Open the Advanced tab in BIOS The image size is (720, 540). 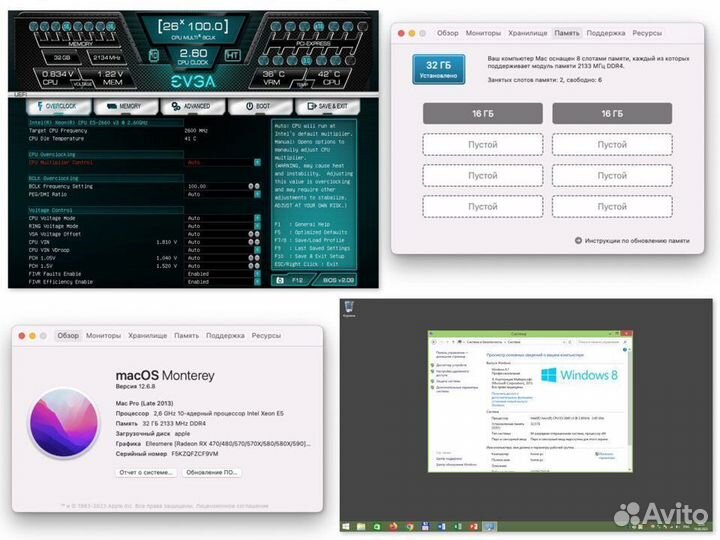tap(192, 106)
